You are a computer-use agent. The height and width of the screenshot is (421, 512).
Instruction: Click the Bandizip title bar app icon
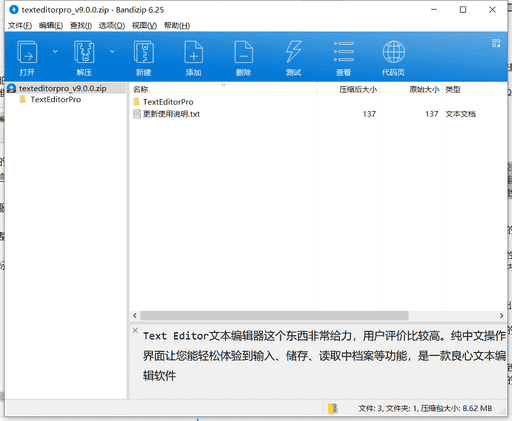pos(14,10)
